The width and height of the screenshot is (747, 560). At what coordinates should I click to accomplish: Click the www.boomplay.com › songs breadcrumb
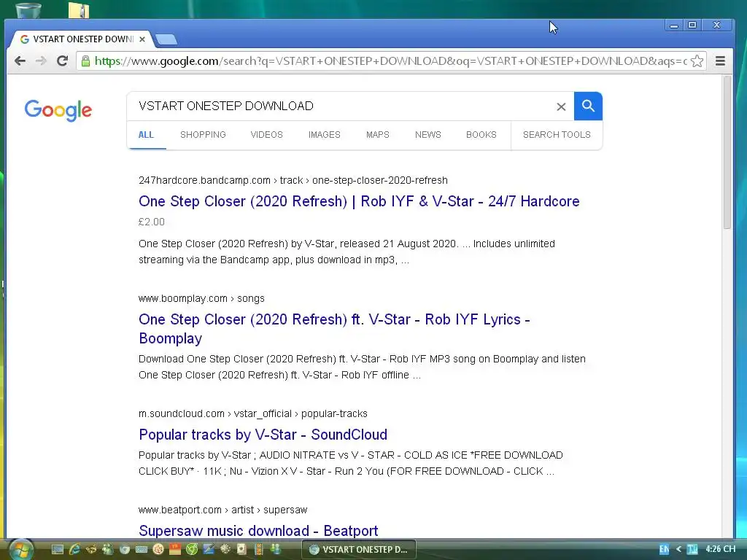click(x=201, y=298)
